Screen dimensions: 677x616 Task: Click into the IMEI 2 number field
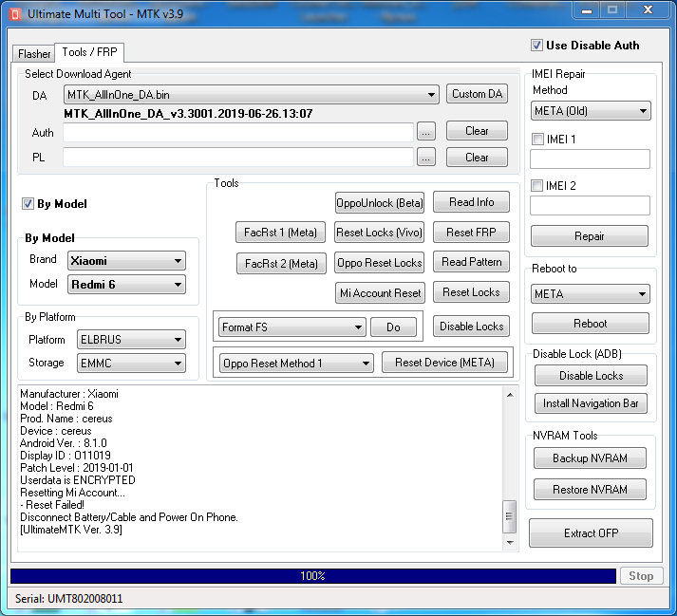coord(590,205)
